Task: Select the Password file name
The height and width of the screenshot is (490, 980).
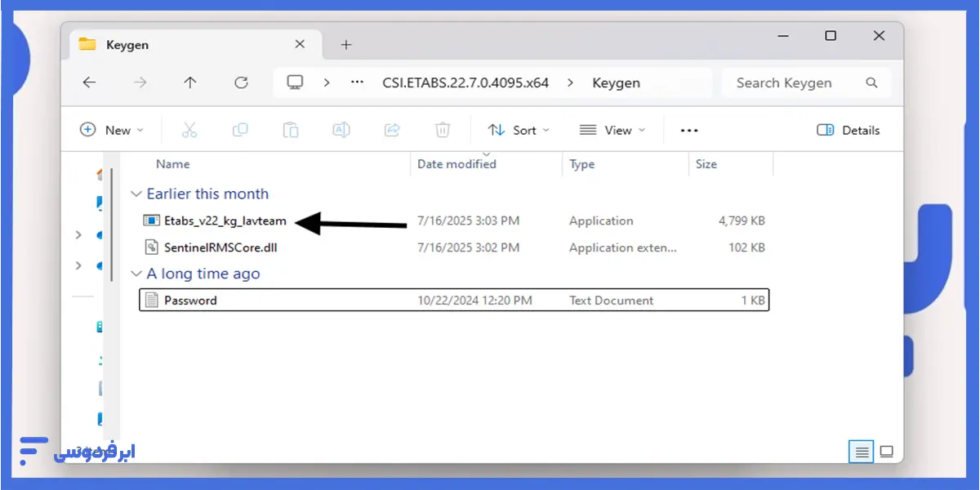Action: pos(190,300)
